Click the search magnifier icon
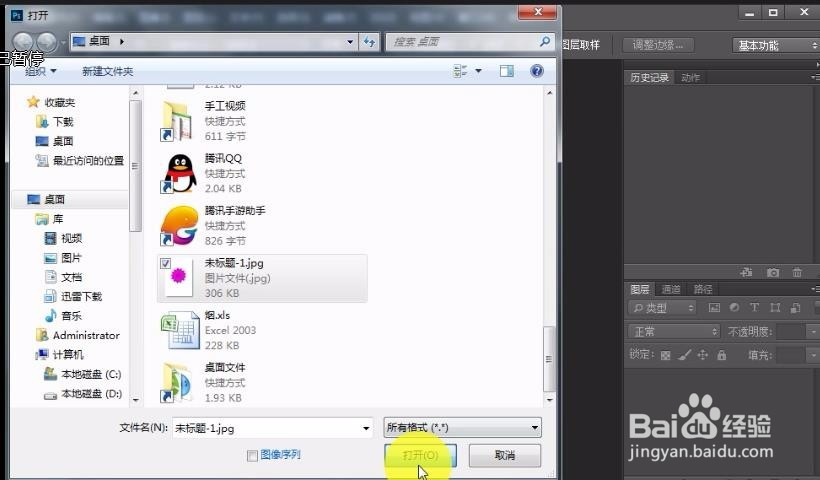Screen dimensions: 820x480 [544, 41]
